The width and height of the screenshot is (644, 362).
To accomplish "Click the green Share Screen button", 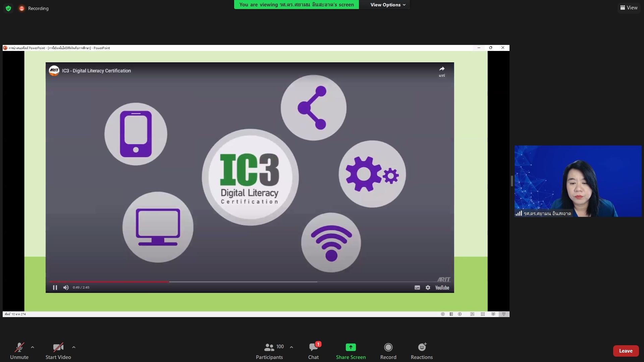I will [x=351, y=351].
